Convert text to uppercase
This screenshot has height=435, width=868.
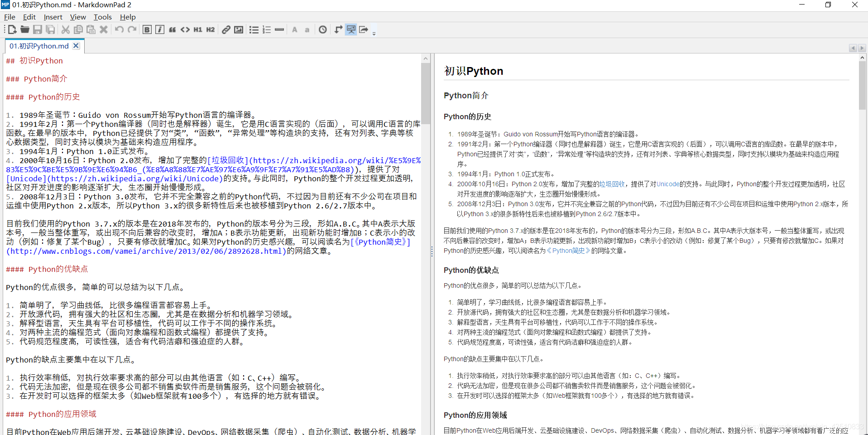pos(295,29)
